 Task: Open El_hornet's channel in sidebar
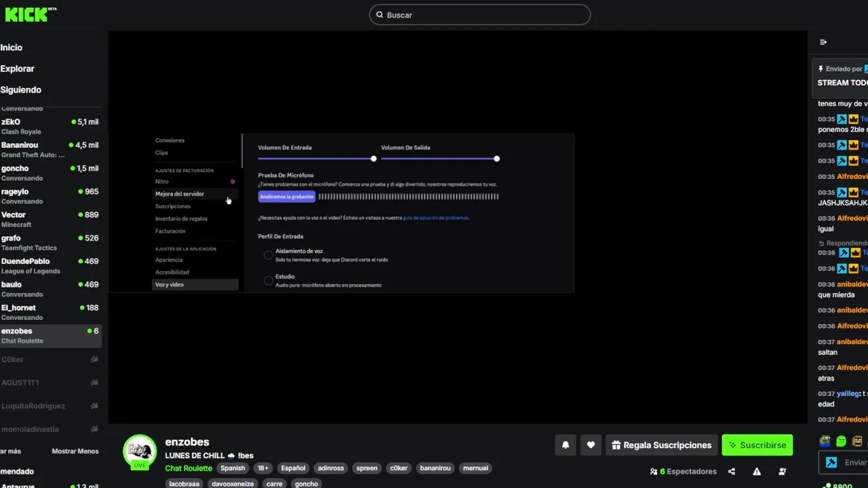[x=50, y=312]
